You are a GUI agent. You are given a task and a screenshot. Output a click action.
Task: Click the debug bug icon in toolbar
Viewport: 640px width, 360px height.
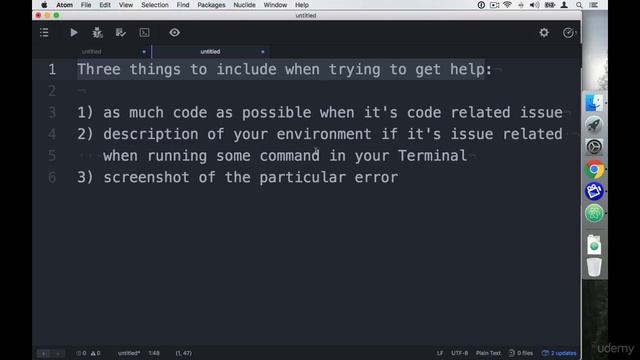[x=97, y=33]
